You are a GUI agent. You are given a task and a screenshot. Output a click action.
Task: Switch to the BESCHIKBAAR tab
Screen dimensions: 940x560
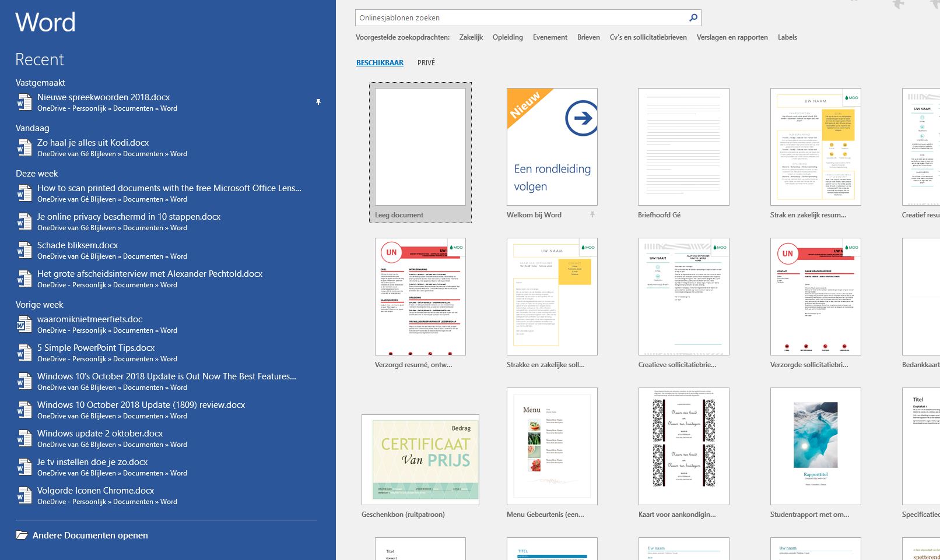pos(380,62)
